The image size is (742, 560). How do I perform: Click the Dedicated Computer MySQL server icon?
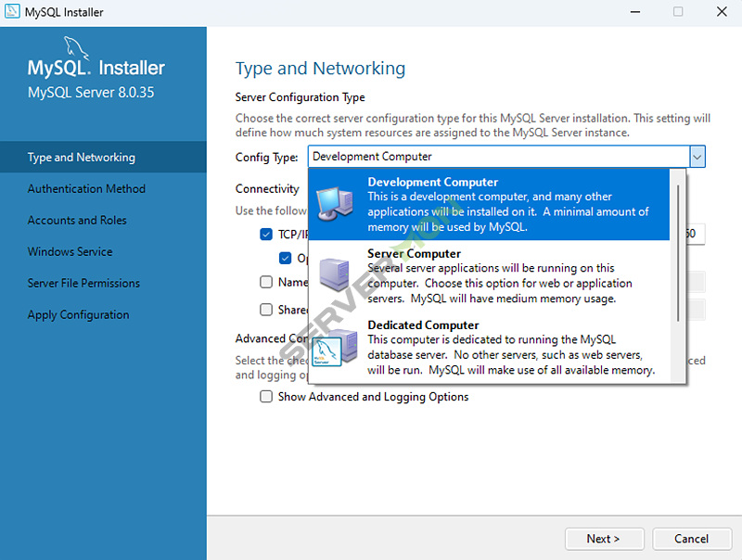[335, 348]
